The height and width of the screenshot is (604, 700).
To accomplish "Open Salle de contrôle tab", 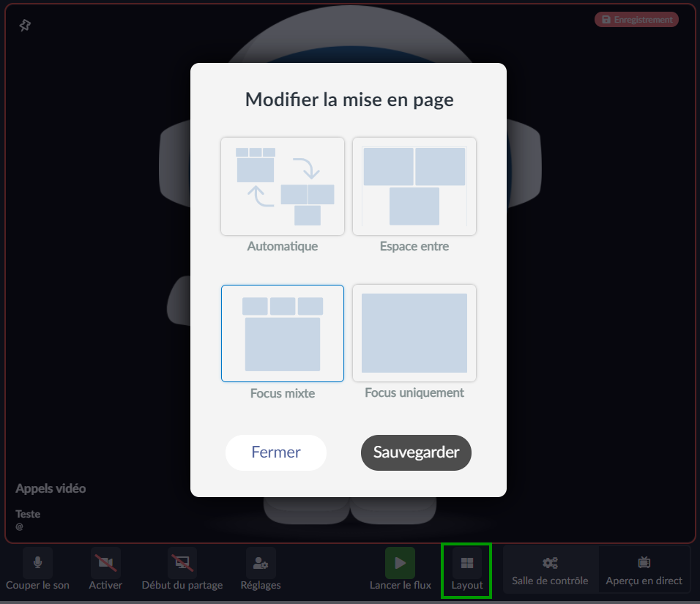I will 550,570.
